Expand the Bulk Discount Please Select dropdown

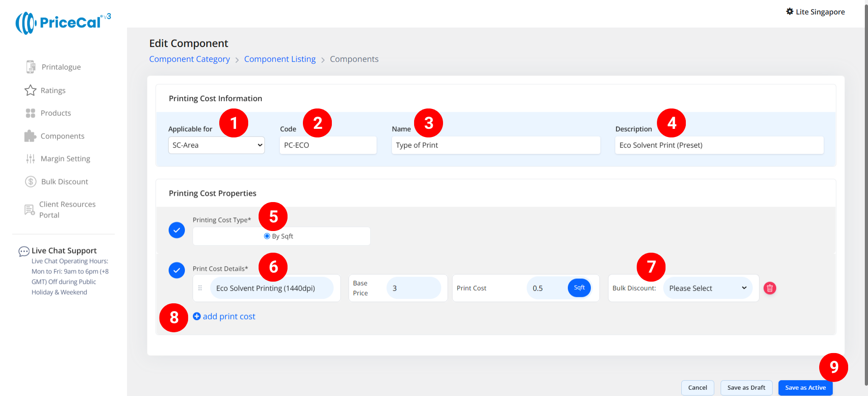(x=707, y=288)
